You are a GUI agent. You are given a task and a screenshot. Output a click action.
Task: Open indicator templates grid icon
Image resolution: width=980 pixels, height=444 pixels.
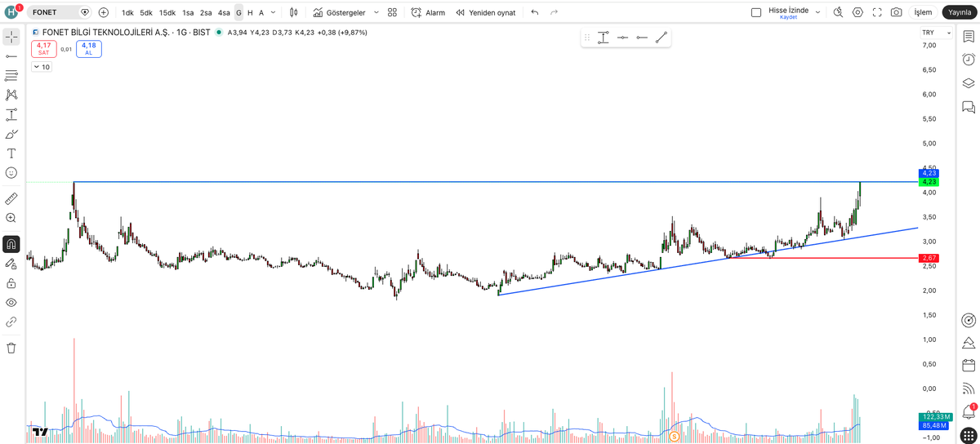[392, 12]
